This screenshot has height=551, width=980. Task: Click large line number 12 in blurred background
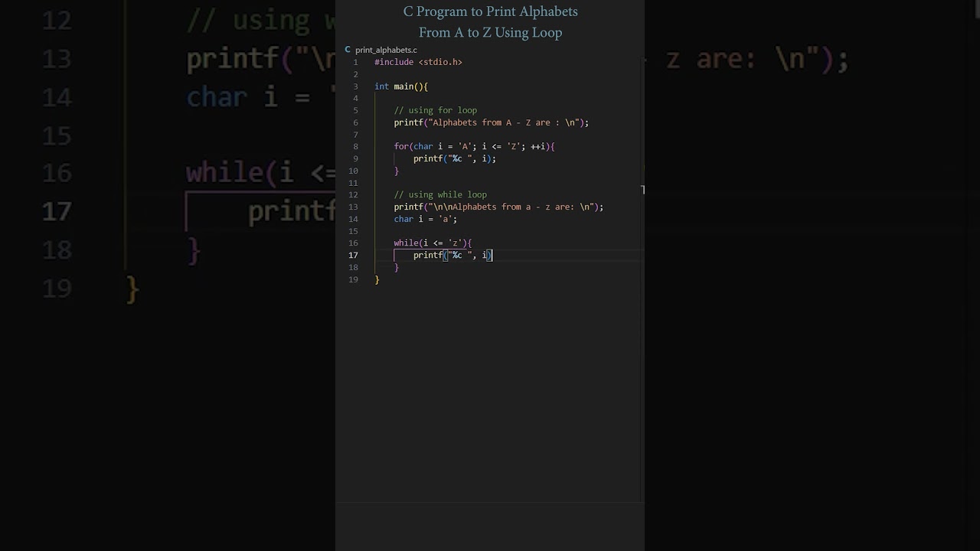pos(57,21)
